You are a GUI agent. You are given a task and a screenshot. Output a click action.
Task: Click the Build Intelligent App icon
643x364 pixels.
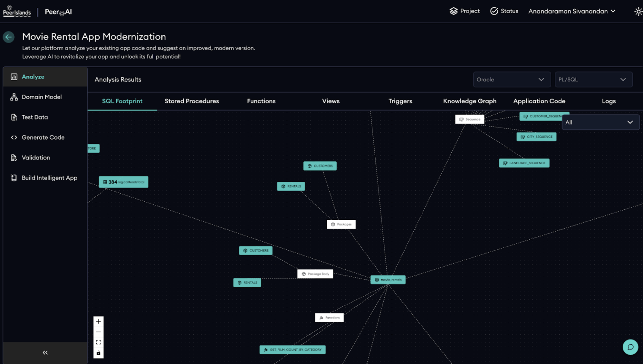(14, 177)
